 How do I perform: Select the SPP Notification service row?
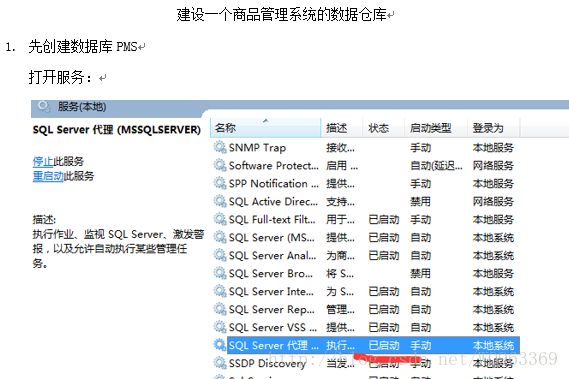point(366,183)
